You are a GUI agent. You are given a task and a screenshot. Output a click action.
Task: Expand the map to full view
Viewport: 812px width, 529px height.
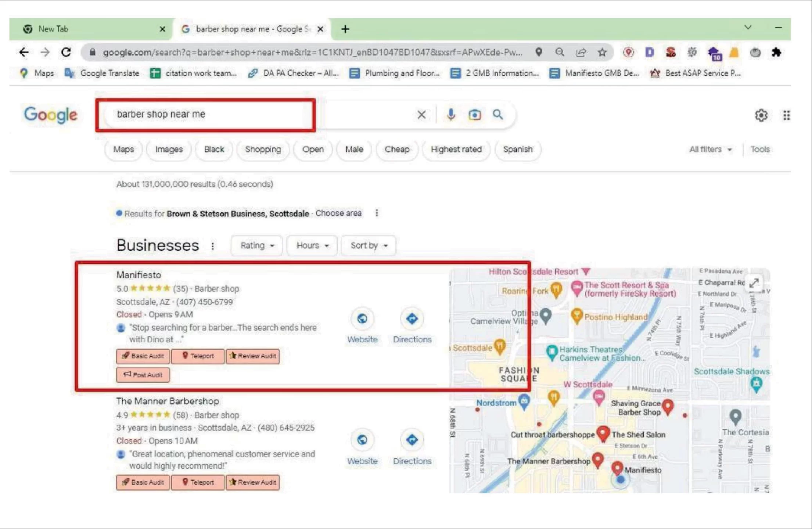tap(754, 283)
